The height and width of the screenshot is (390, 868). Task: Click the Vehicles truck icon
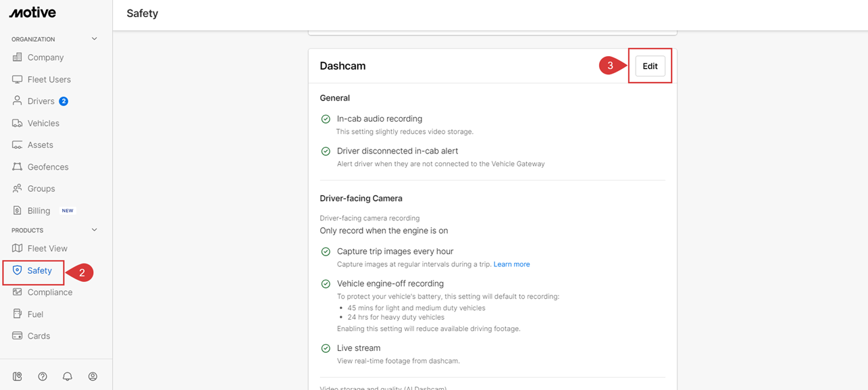coord(18,123)
